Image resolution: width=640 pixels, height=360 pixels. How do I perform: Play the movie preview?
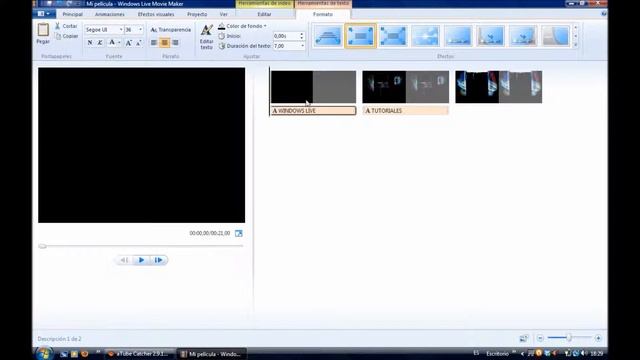[x=141, y=260]
